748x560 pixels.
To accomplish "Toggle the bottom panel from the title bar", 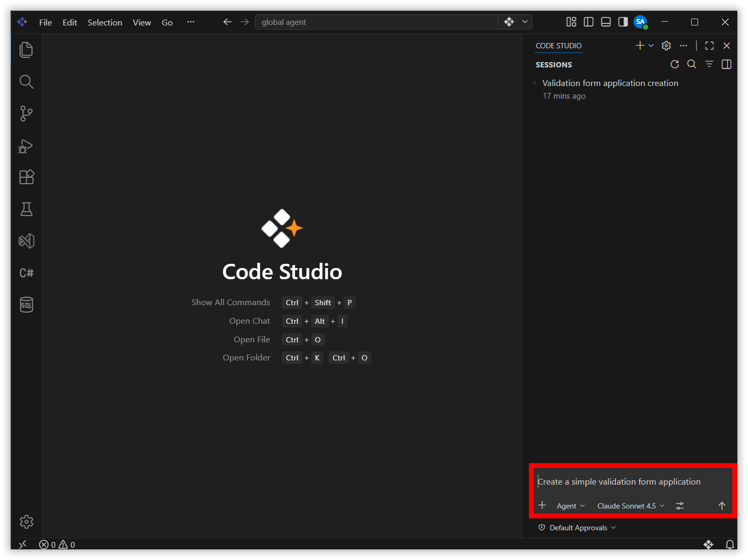I will 606,22.
